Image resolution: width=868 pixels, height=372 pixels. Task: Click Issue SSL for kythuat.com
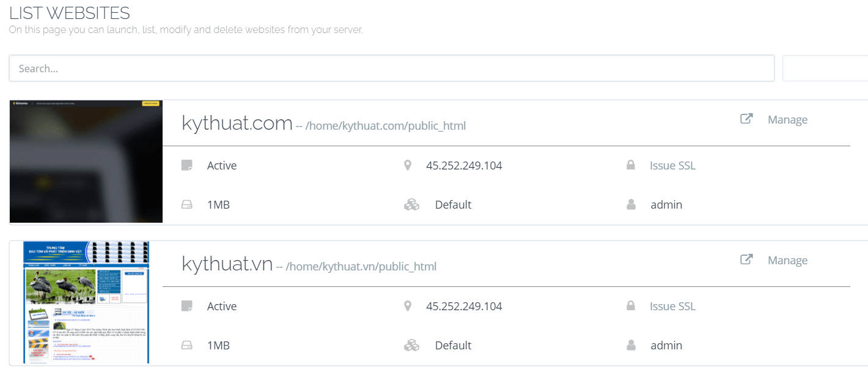(x=672, y=165)
